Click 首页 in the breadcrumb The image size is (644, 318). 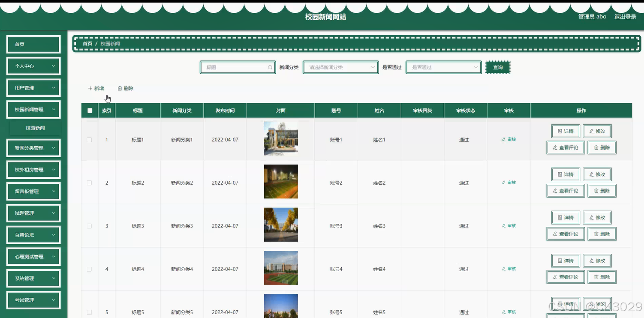tap(87, 44)
